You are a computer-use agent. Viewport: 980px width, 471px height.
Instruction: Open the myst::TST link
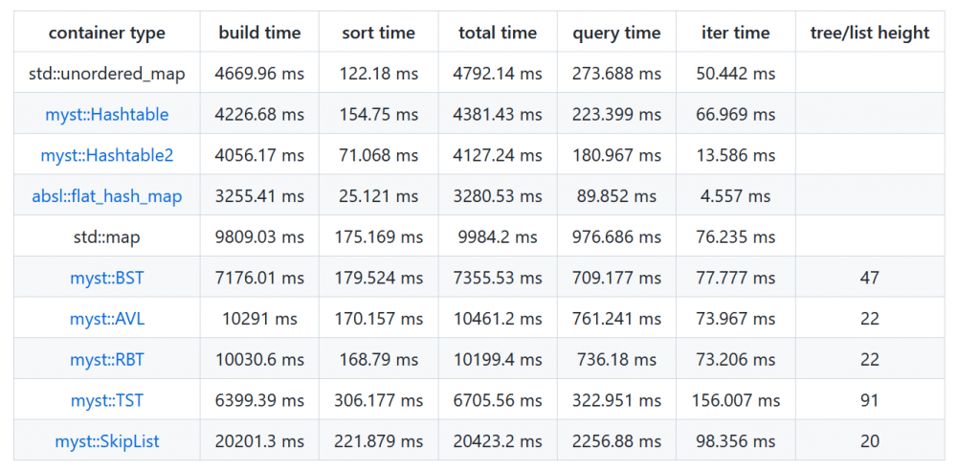click(x=107, y=400)
